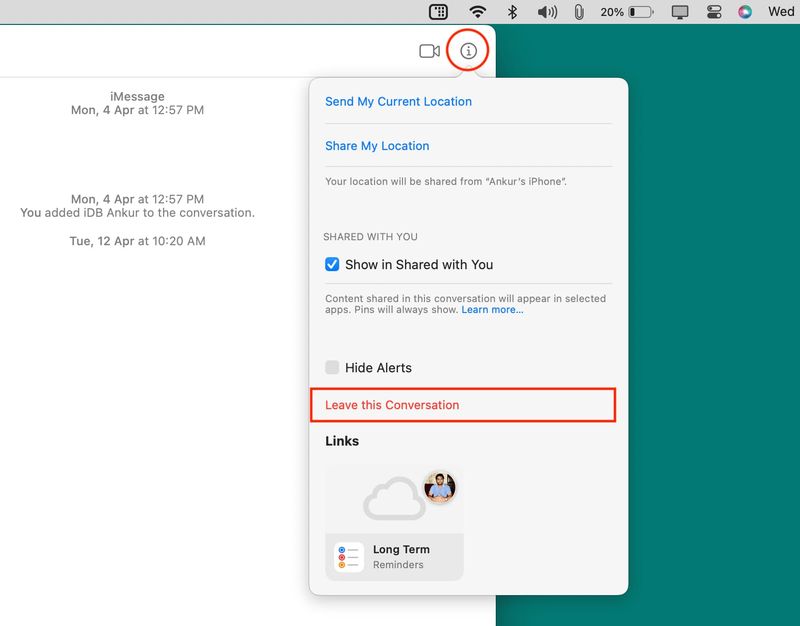
Task: Click the Hide Alerts label
Action: [x=378, y=368]
